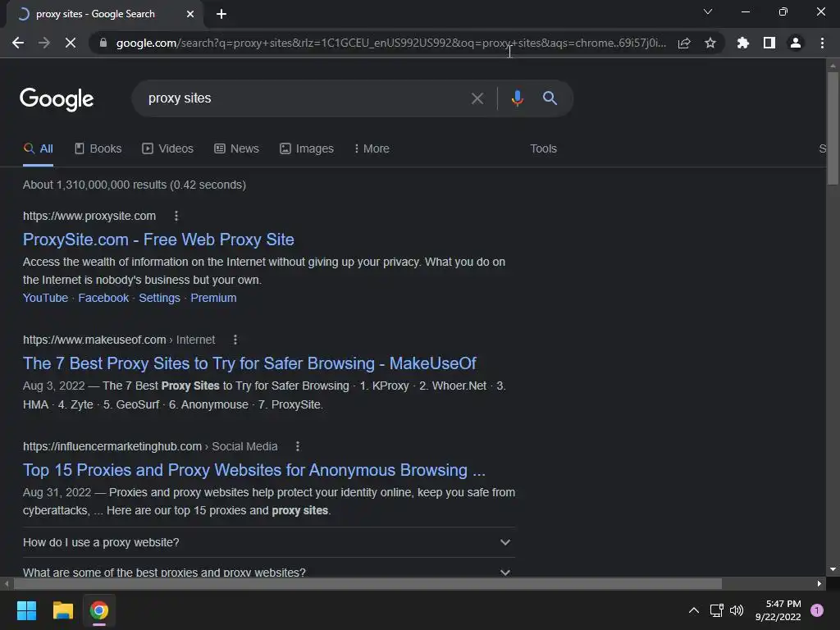Stop loading the page
Viewport: 840px width, 630px height.
tap(71, 43)
